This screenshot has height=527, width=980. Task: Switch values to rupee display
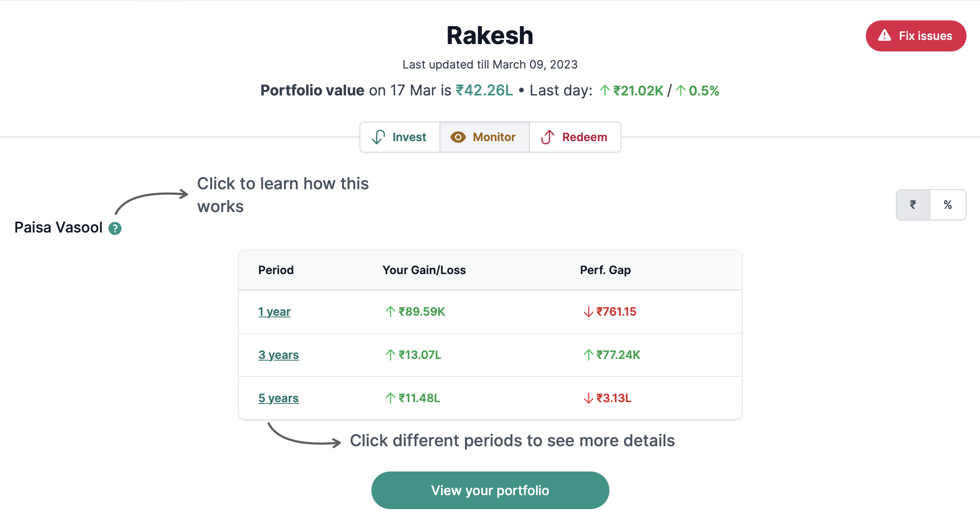click(913, 205)
